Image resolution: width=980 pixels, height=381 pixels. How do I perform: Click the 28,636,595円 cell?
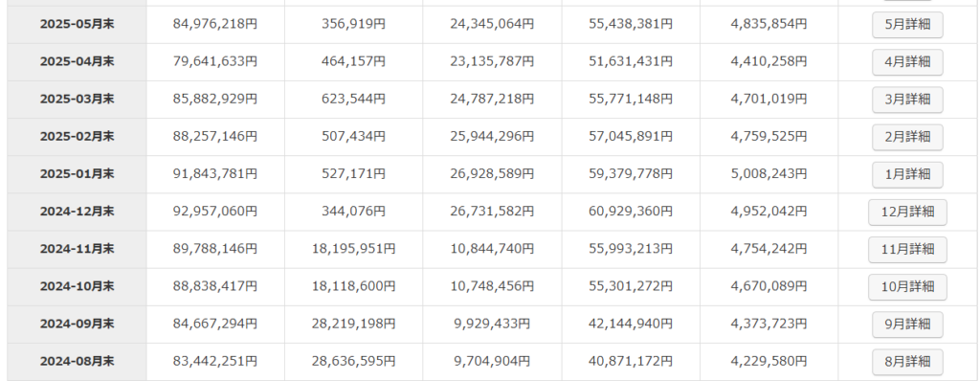point(354,362)
